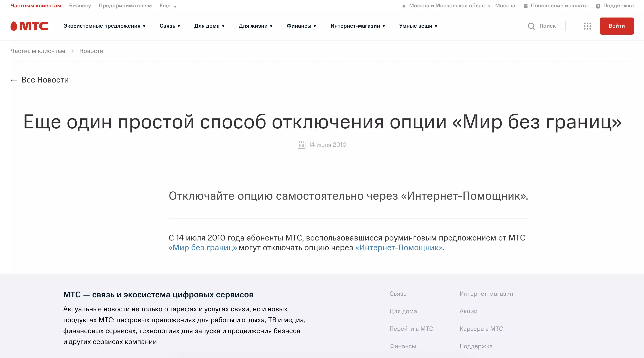
Task: Open footer Связь link
Action: point(398,294)
